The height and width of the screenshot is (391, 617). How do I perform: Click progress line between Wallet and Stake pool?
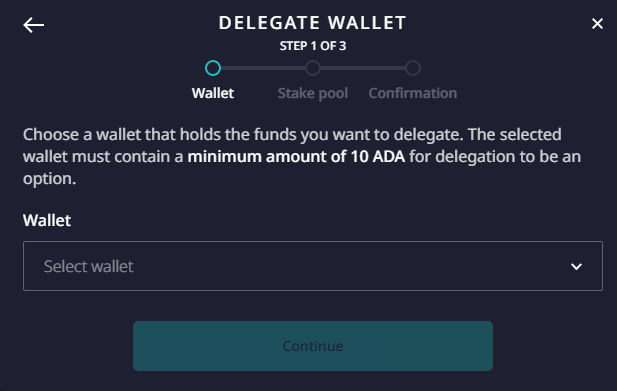[x=263, y=68]
